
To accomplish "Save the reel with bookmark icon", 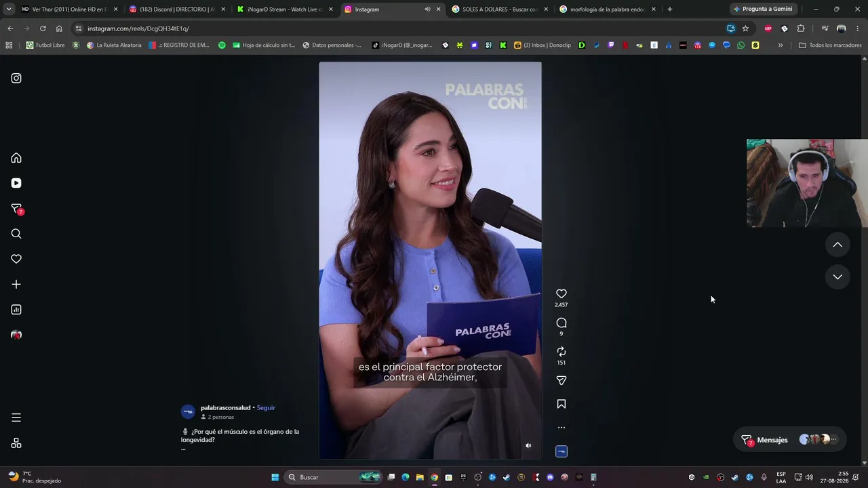I will [561, 404].
